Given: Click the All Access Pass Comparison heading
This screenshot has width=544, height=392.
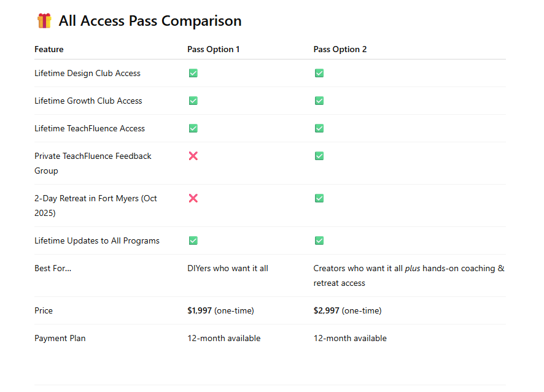Looking at the screenshot, I should pos(150,21).
